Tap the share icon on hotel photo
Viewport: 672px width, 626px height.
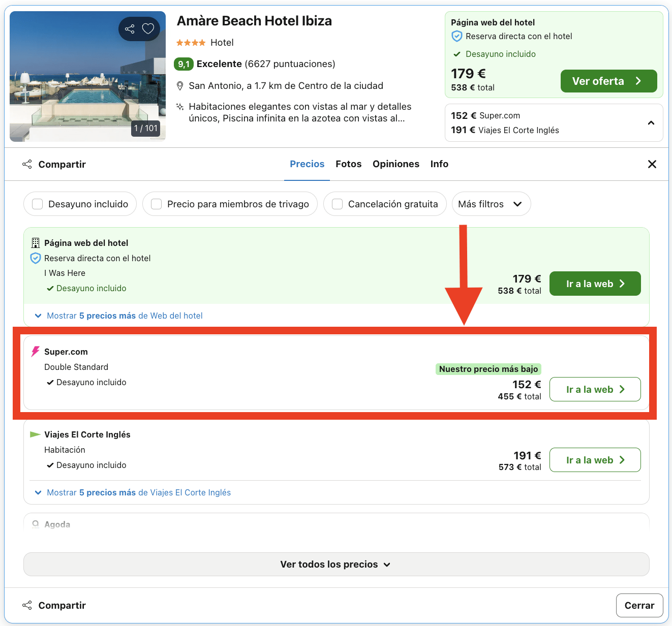[130, 29]
